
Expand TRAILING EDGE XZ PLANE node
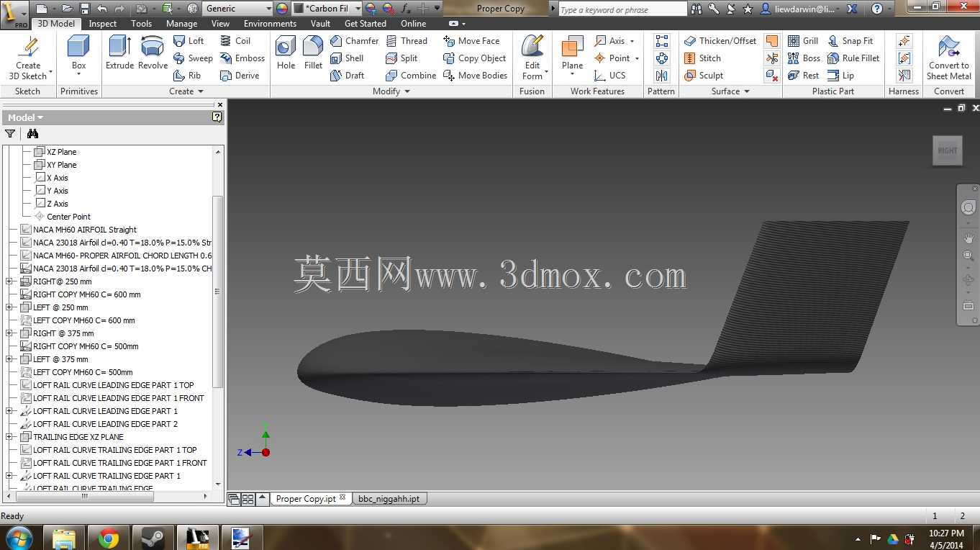coord(9,437)
